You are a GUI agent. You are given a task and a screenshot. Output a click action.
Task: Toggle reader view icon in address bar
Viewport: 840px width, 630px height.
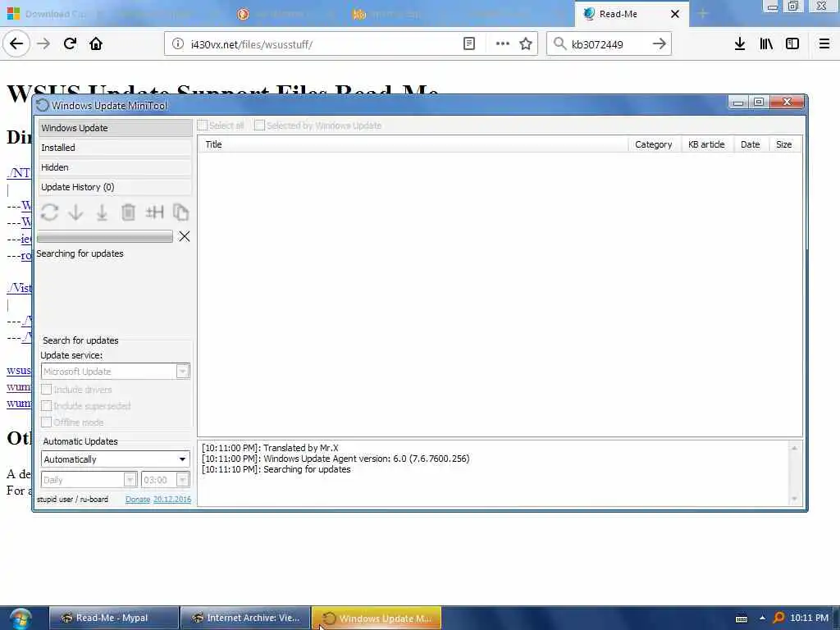click(x=468, y=44)
